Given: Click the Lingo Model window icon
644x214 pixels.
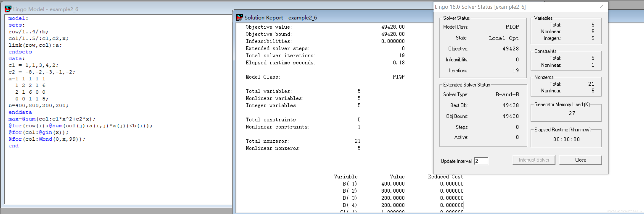Looking at the screenshot, I should click(x=8, y=9).
